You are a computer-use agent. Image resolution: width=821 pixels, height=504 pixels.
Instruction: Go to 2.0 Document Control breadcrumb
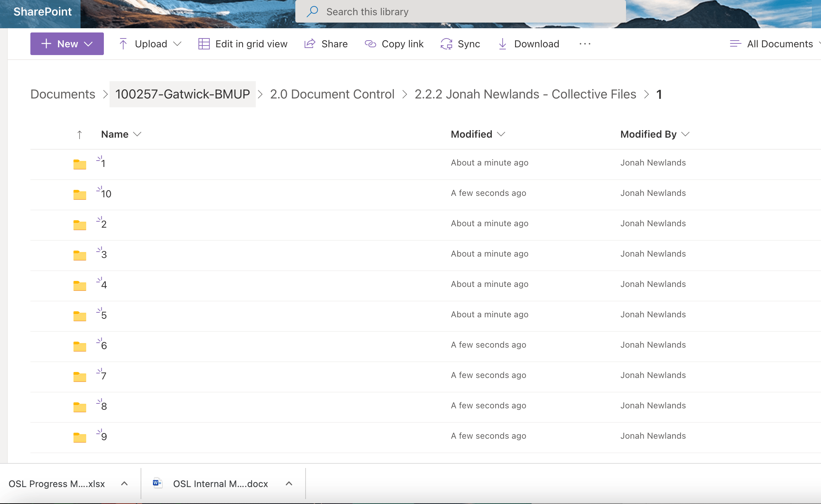(x=332, y=94)
